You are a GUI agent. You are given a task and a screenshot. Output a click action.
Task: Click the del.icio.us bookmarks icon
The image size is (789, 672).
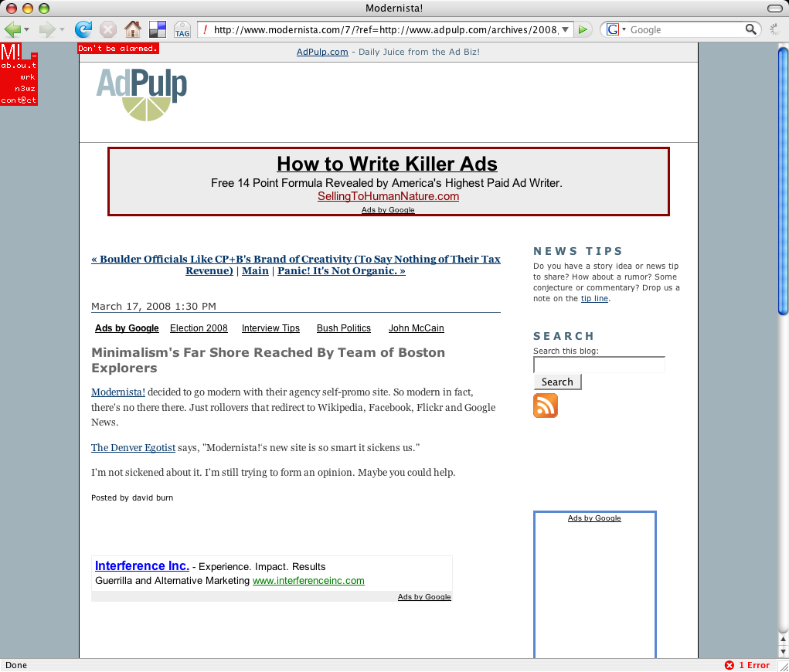158,29
